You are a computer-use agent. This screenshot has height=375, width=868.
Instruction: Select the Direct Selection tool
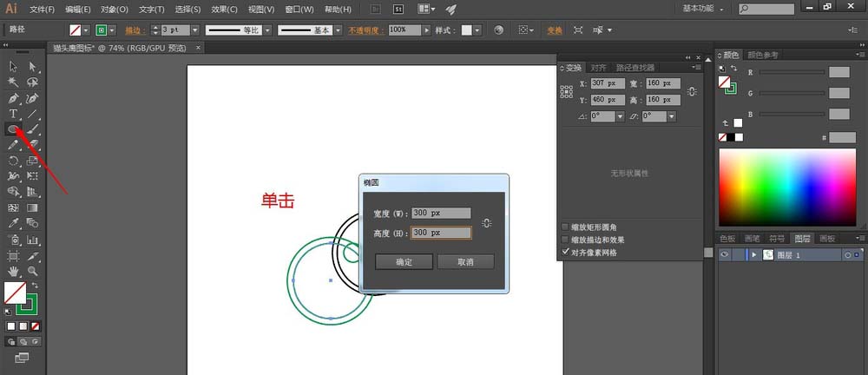32,67
